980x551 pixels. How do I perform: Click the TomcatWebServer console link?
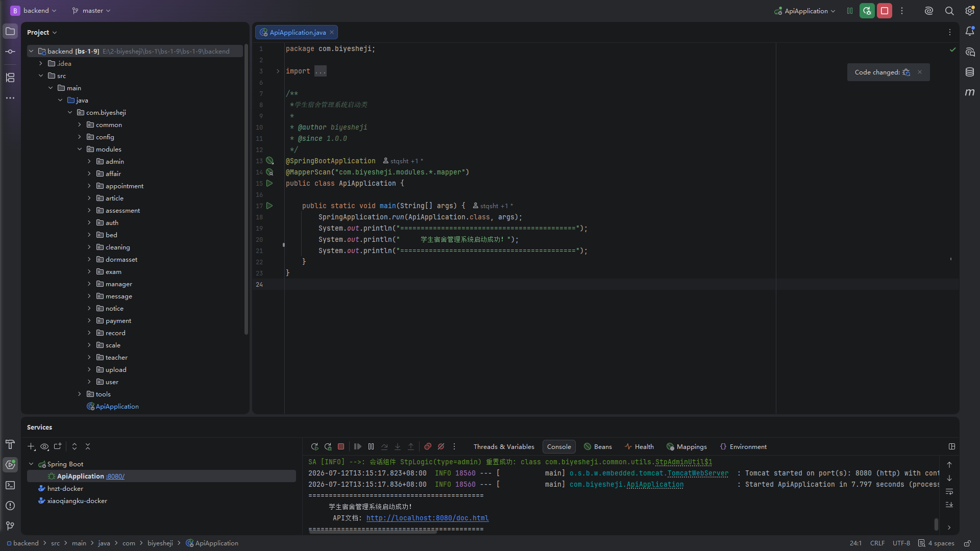698,473
